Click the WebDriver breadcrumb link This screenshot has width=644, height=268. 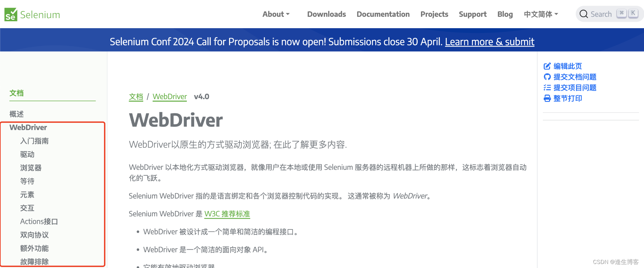(170, 97)
